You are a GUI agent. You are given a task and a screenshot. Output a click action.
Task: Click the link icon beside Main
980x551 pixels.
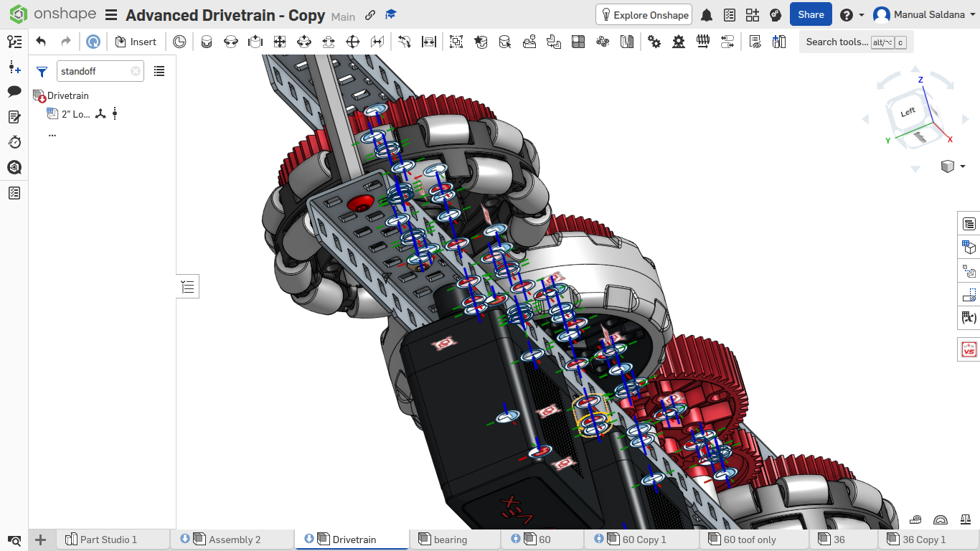[370, 15]
